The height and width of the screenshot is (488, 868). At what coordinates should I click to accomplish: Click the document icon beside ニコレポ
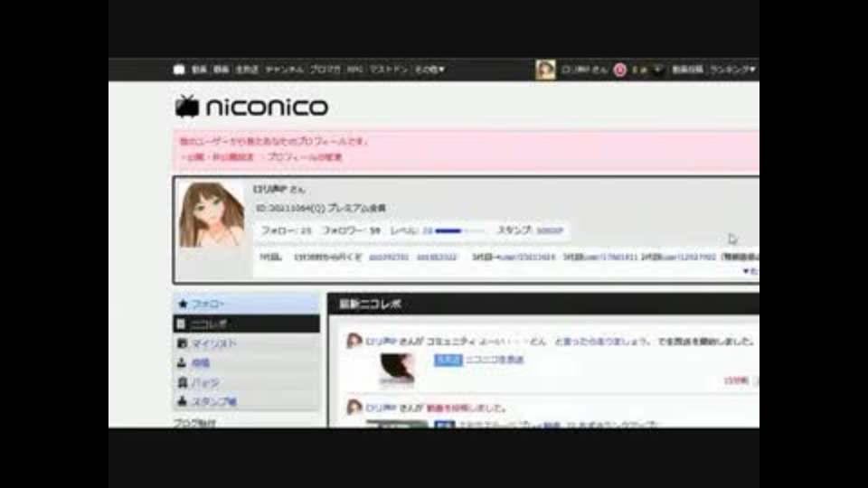pos(181,324)
